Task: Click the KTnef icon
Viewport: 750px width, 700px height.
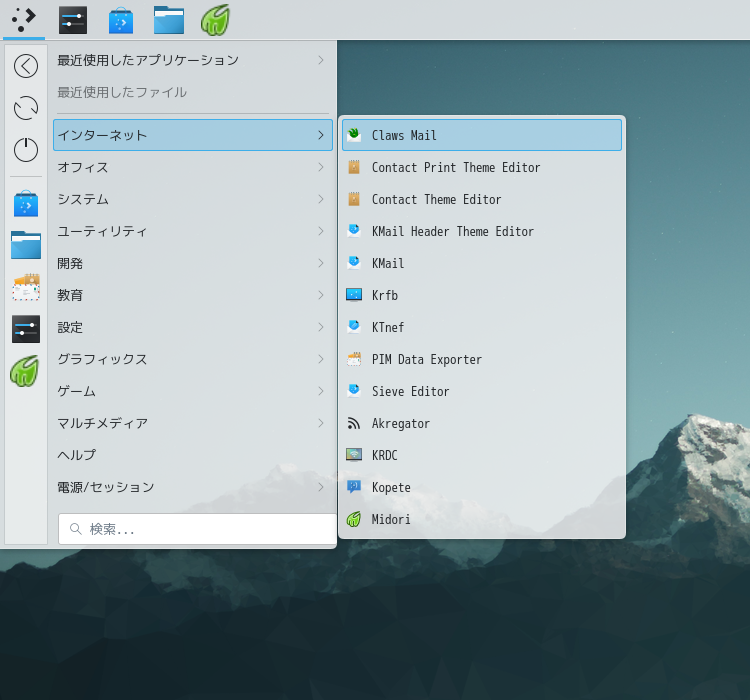Action: click(x=354, y=327)
